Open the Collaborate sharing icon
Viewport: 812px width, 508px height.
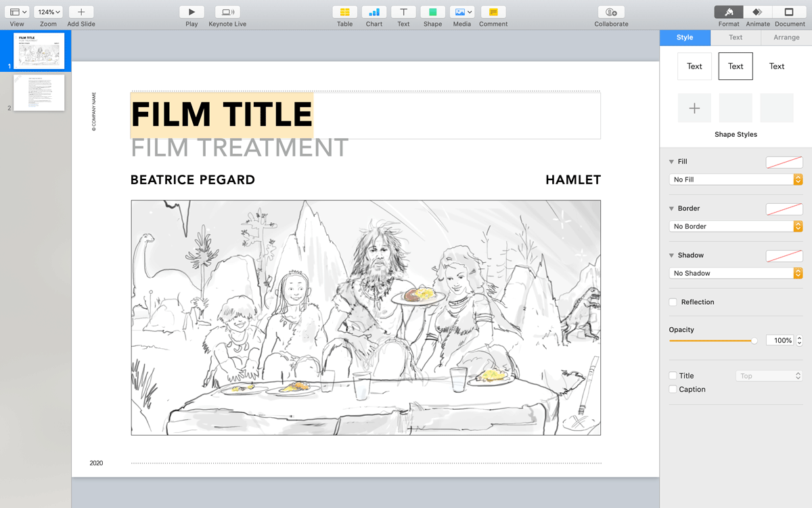pos(611,12)
